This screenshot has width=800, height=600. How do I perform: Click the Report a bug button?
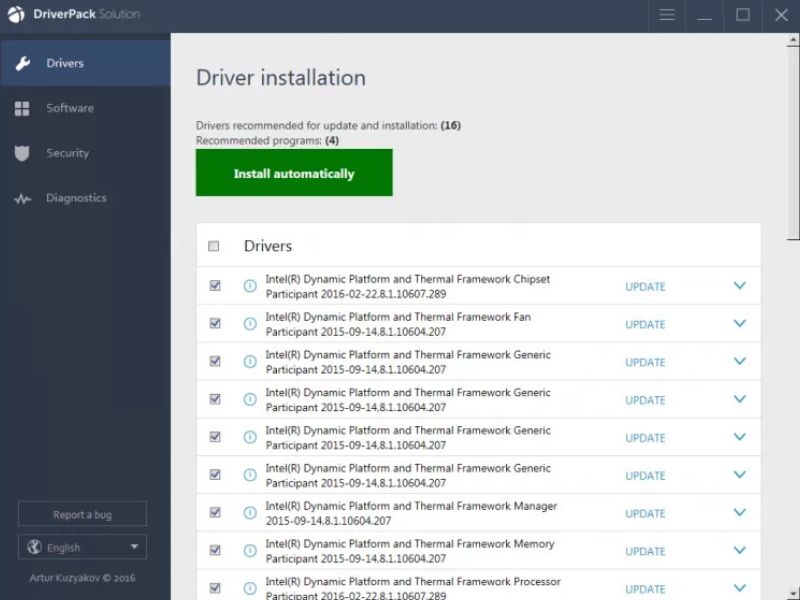pos(81,513)
